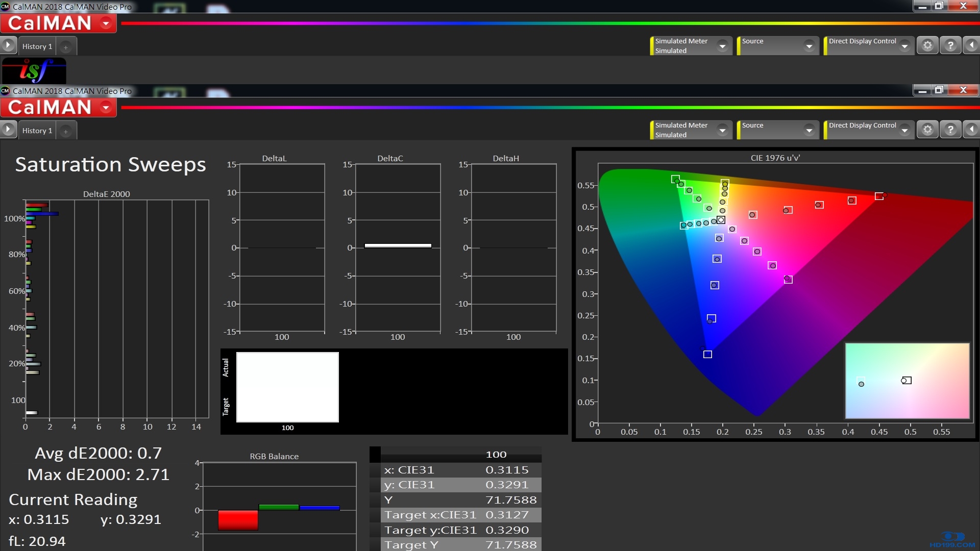Collapse side panel arrow in lower window
Screen dimensions: 980x551
click(x=971, y=130)
